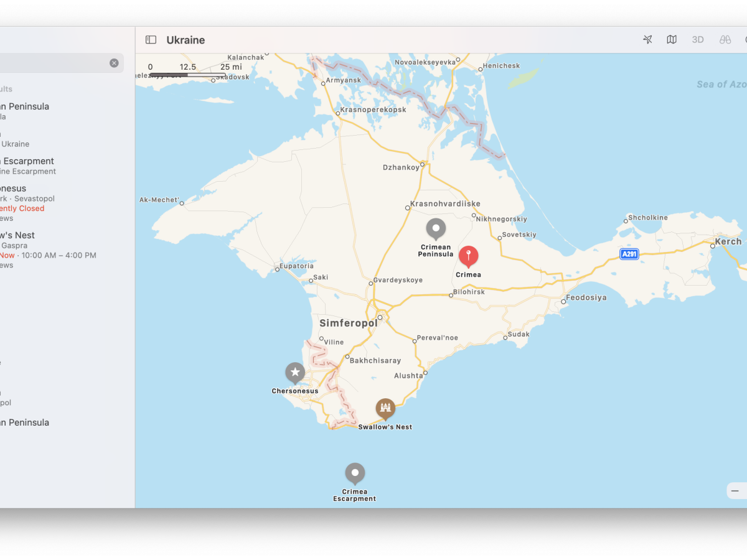Viewport: 747px width, 560px height.
Task: Click the gray Crimean Peninsula pin
Action: 436,228
